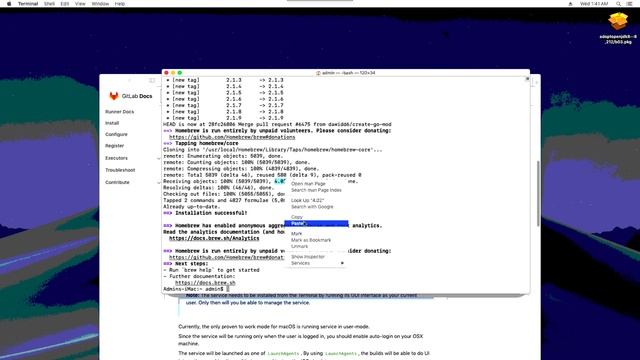Open the Install docs link
Viewport: 640px width, 360px height.
click(112, 123)
